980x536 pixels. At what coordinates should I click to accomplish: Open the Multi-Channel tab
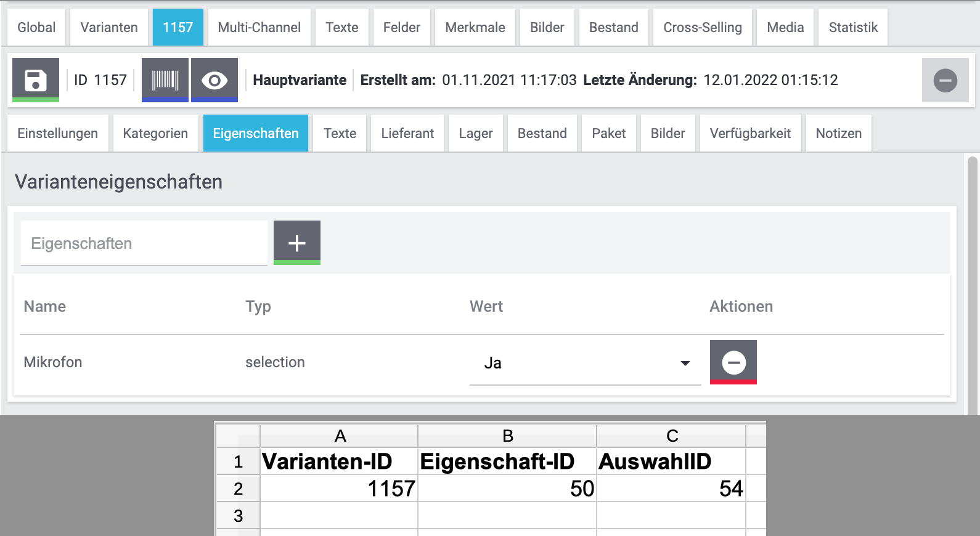pos(259,28)
